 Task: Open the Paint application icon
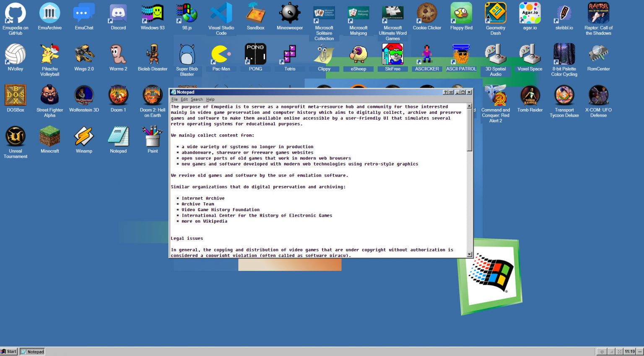pyautogui.click(x=152, y=136)
